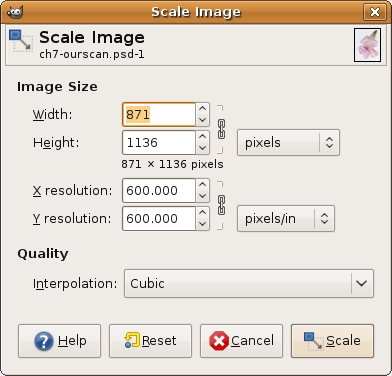Click the Help button
Screen dimensions: 392x376
tap(59, 341)
